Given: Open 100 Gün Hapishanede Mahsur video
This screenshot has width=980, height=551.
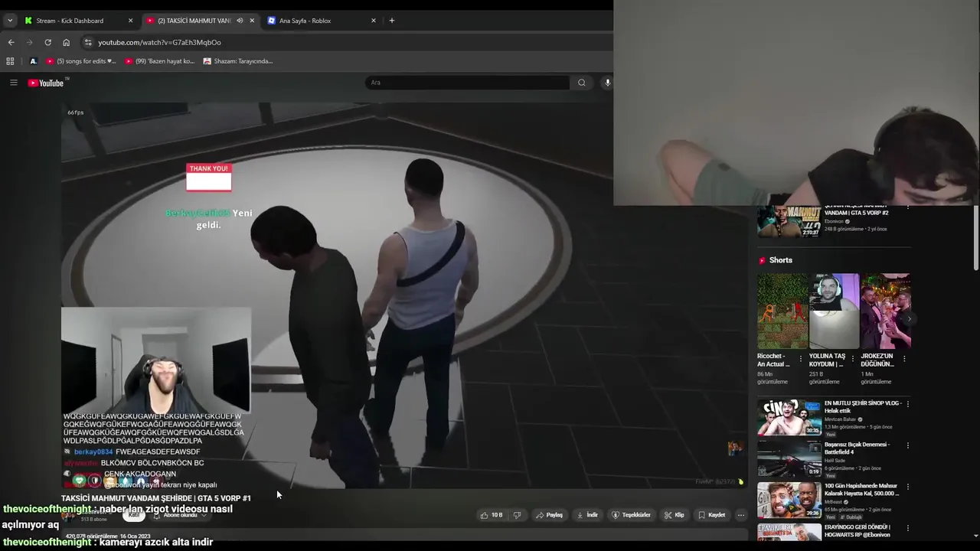Looking at the screenshot, I should 789,500.
